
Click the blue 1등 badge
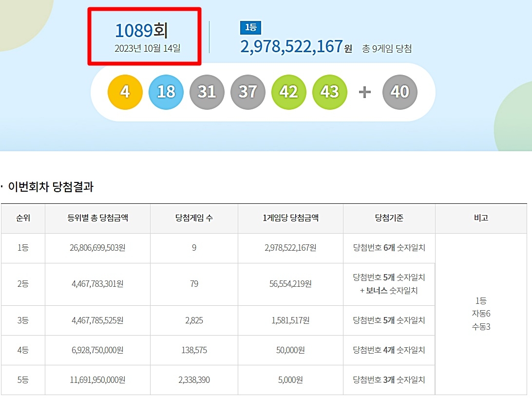[x=251, y=27]
